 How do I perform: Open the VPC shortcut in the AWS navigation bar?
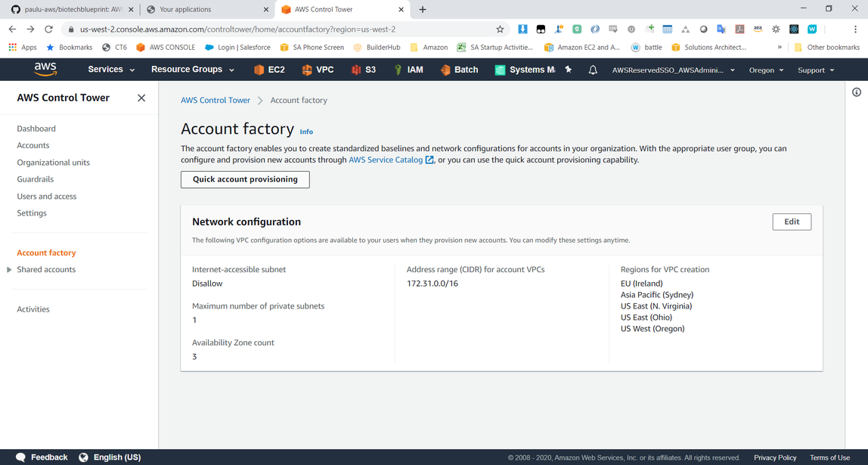[318, 70]
